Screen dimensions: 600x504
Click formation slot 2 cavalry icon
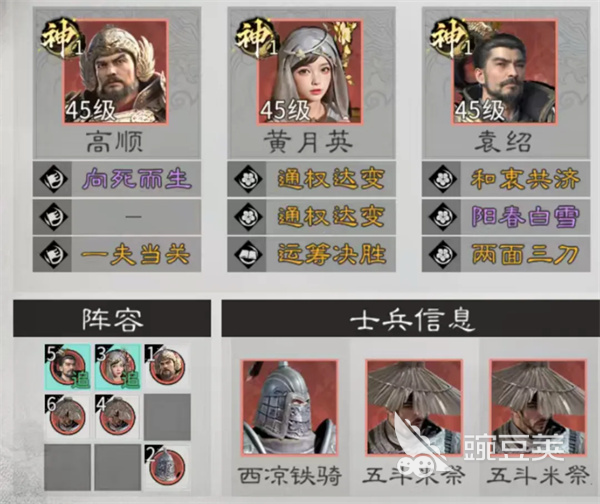167,467
